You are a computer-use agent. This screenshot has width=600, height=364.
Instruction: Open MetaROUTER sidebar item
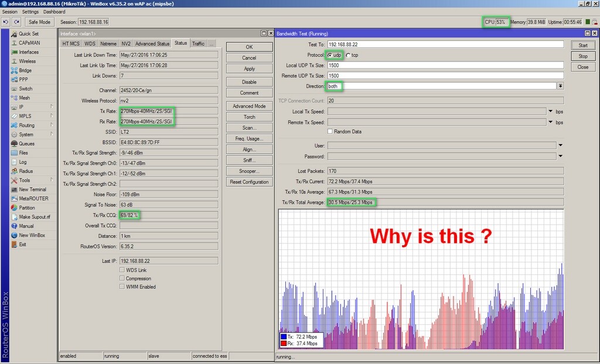coord(33,198)
